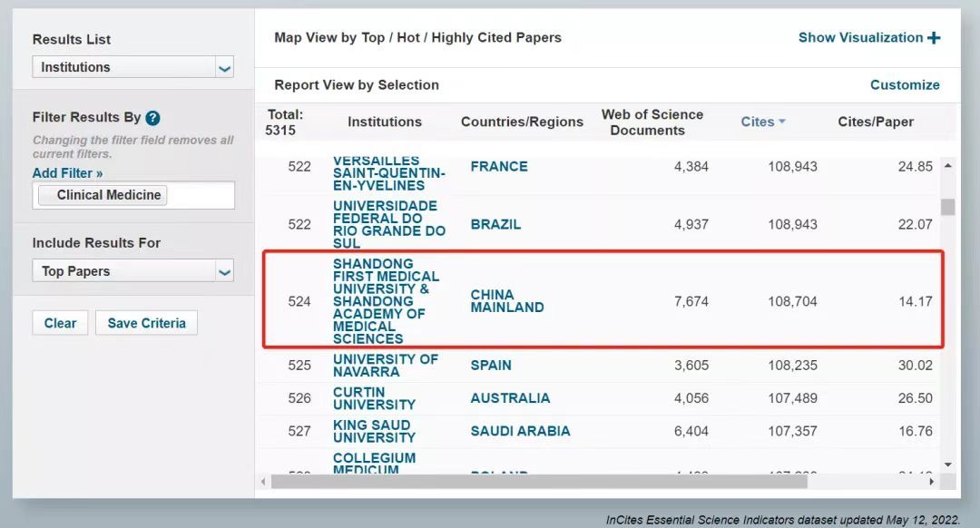Click the plus icon beside Show Visualization
Viewport: 980px width, 528px height.
tap(934, 38)
